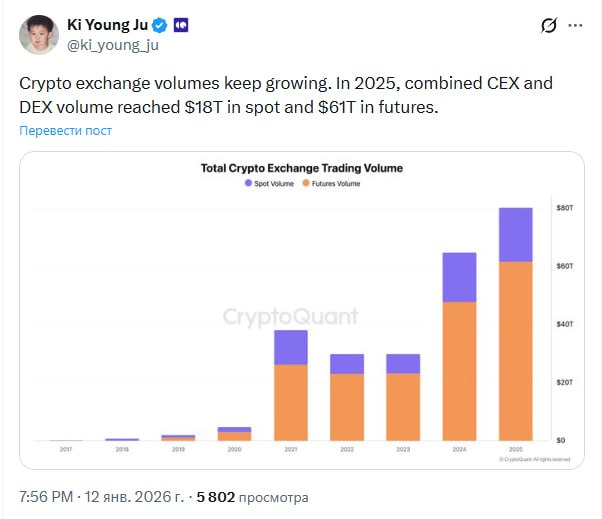Open the Ki Young Ju display name

[x=107, y=24]
